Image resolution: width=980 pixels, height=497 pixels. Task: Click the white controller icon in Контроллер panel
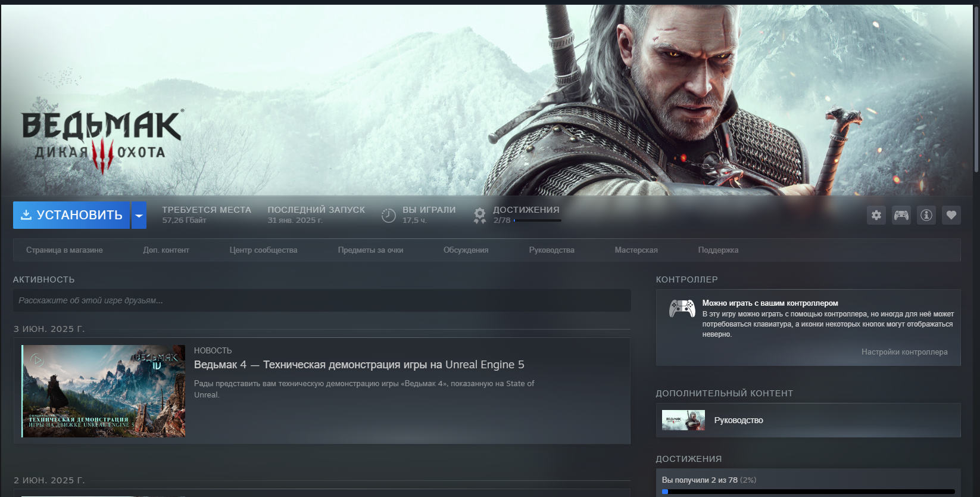[x=682, y=308]
